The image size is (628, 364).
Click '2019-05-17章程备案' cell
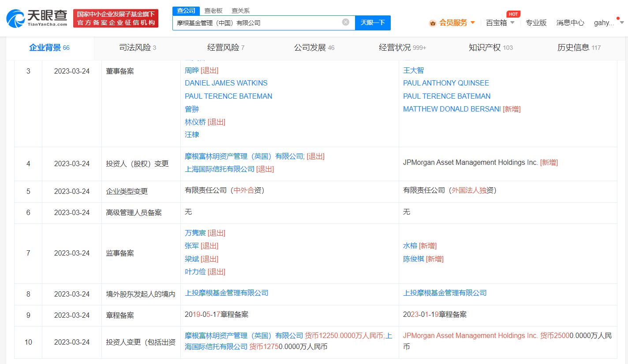coord(217,315)
